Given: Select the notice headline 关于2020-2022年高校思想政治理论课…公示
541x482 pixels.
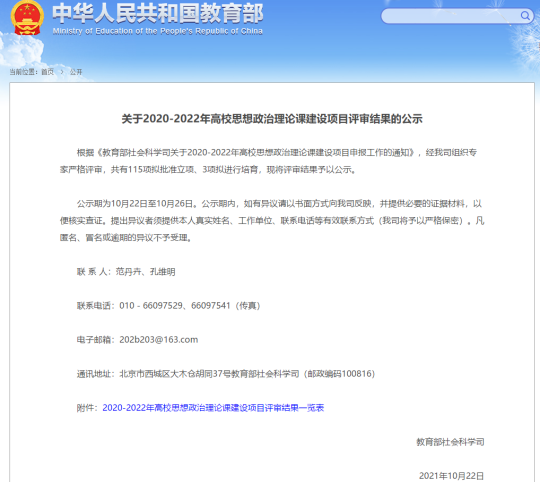Looking at the screenshot, I should tap(272, 119).
